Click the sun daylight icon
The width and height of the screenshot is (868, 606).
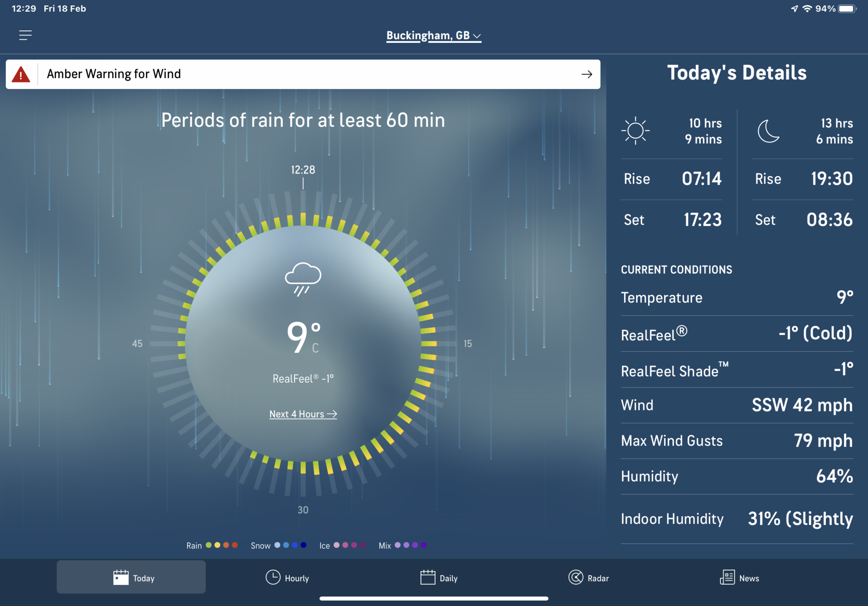pos(635,131)
